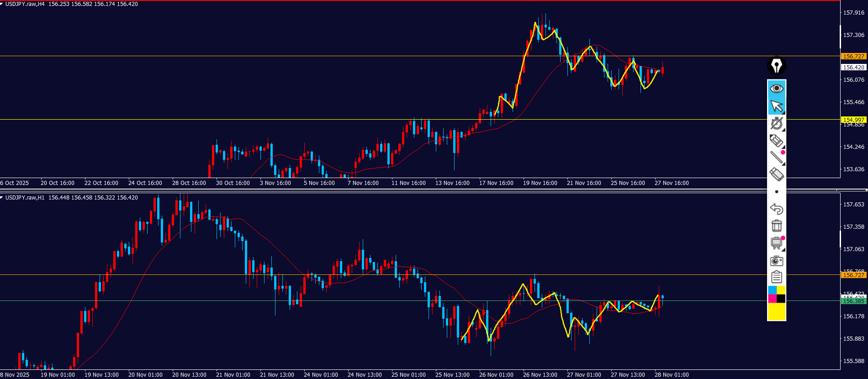868x379 pixels.
Task: Select the arrow cursor tool
Action: 776,106
